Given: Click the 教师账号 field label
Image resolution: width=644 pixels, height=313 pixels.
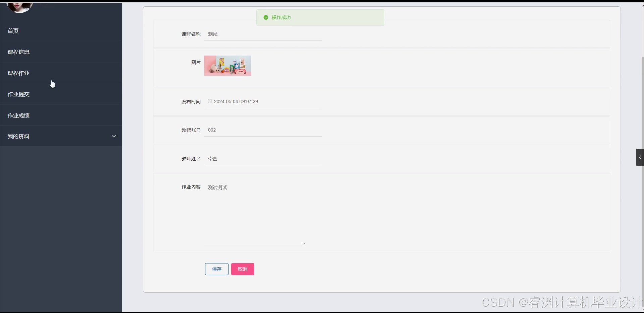Looking at the screenshot, I should click(x=191, y=130).
